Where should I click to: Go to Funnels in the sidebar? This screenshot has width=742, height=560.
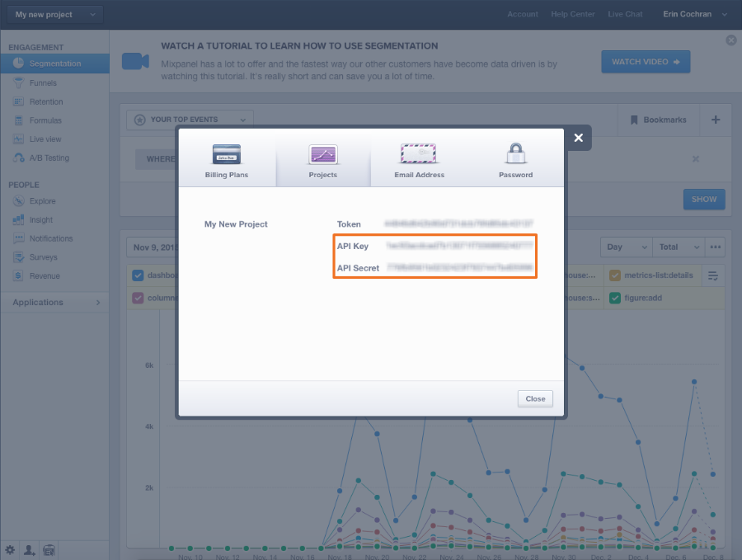[x=43, y=82]
